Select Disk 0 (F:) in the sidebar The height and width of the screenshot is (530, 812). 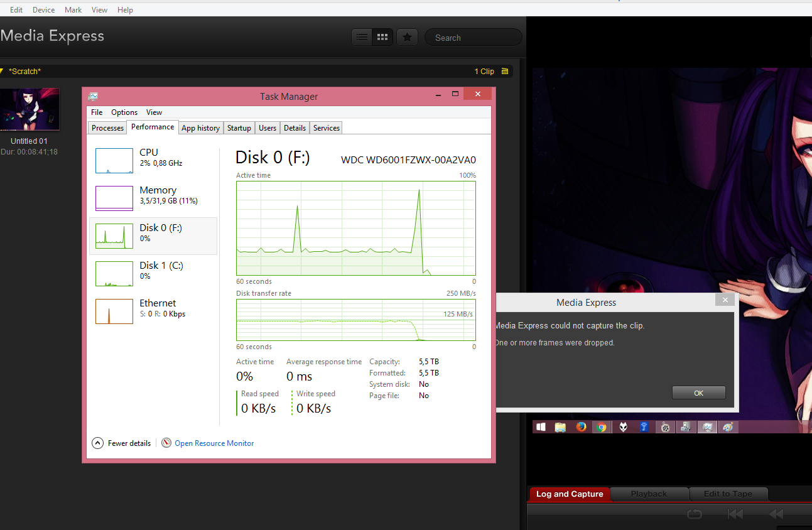pyautogui.click(x=153, y=235)
